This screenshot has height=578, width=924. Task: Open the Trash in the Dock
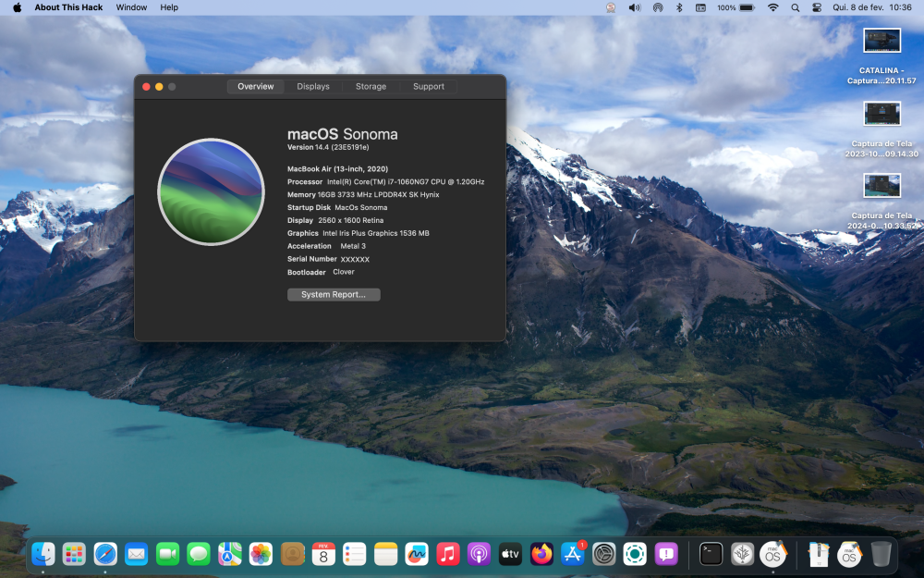tap(881, 554)
